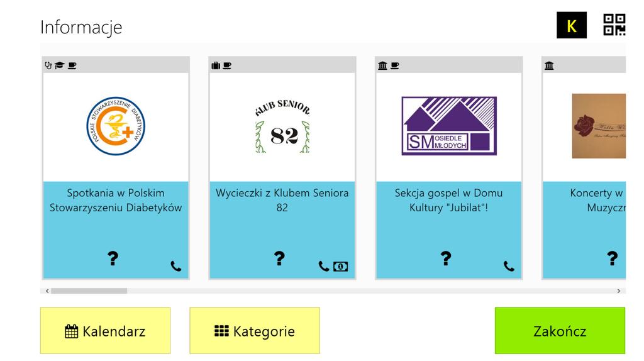
Task: Open Polskie Stowarzyszenie Diabetyków logo thumbnail
Action: point(116,126)
